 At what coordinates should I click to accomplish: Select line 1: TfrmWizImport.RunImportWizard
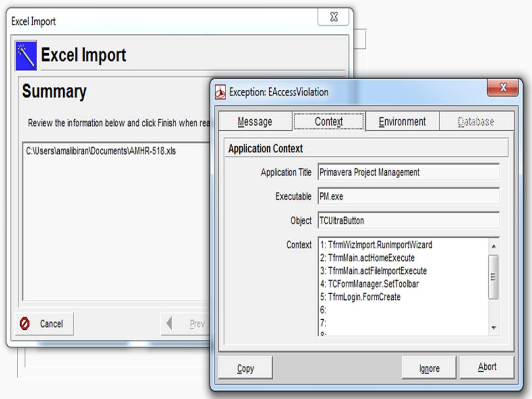click(x=376, y=245)
